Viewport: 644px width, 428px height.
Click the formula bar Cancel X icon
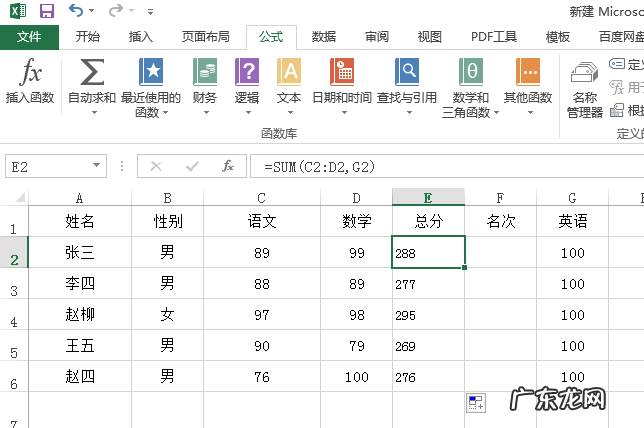[156, 166]
